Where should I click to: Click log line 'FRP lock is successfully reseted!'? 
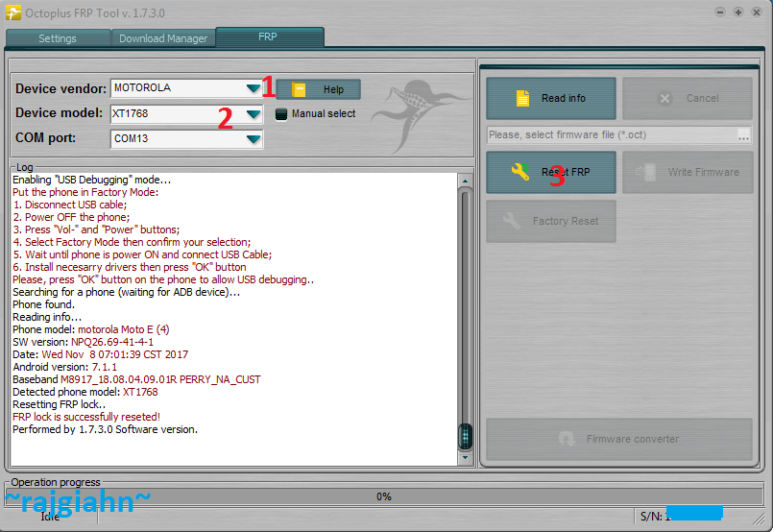pos(86,417)
